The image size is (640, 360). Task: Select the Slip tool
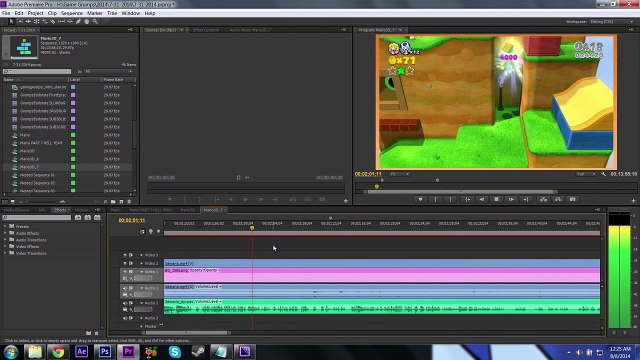pos(62,21)
